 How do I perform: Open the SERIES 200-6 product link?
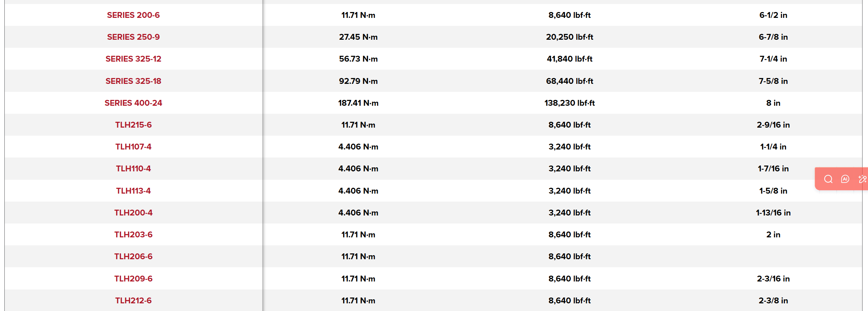coord(133,15)
